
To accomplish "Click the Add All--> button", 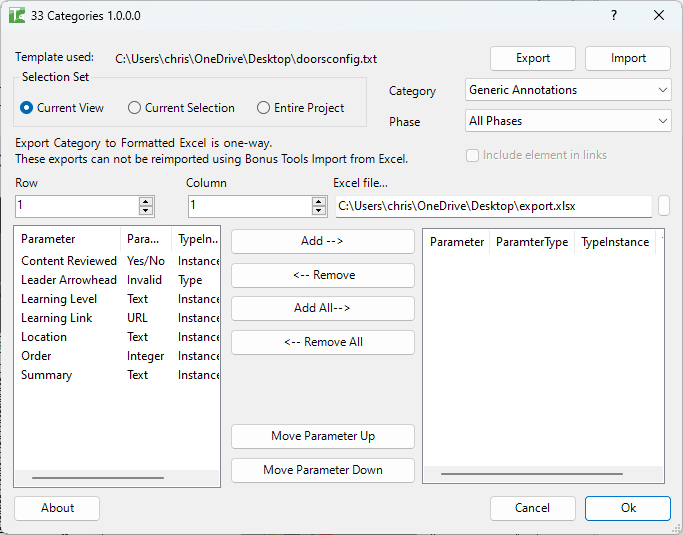I will (x=323, y=308).
